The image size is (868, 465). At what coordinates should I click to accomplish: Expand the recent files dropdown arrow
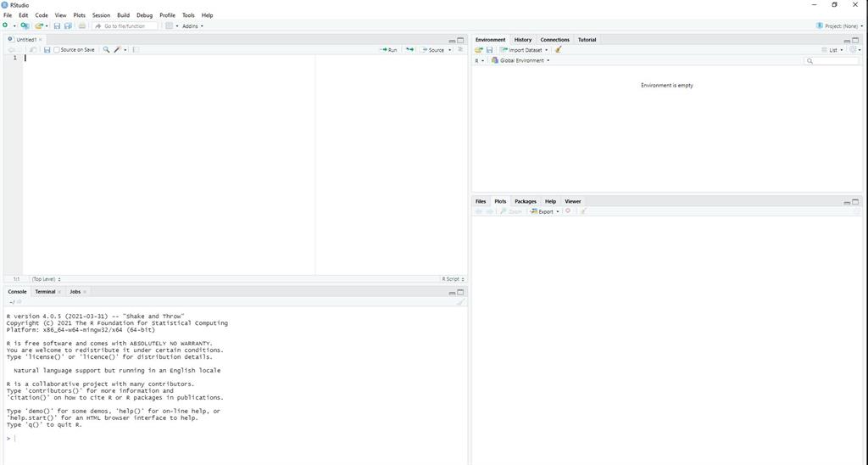(x=47, y=26)
